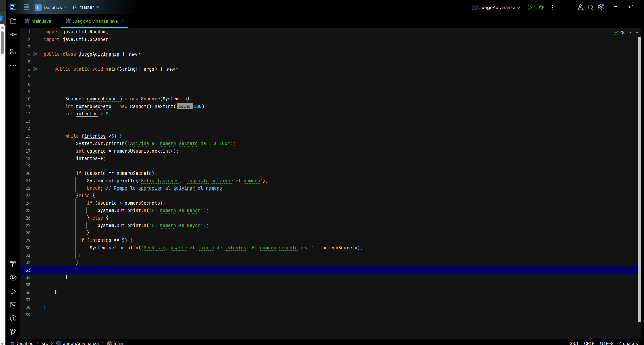Open the Build hammer tool window
Screen dimensions: 644x345
tap(13, 264)
